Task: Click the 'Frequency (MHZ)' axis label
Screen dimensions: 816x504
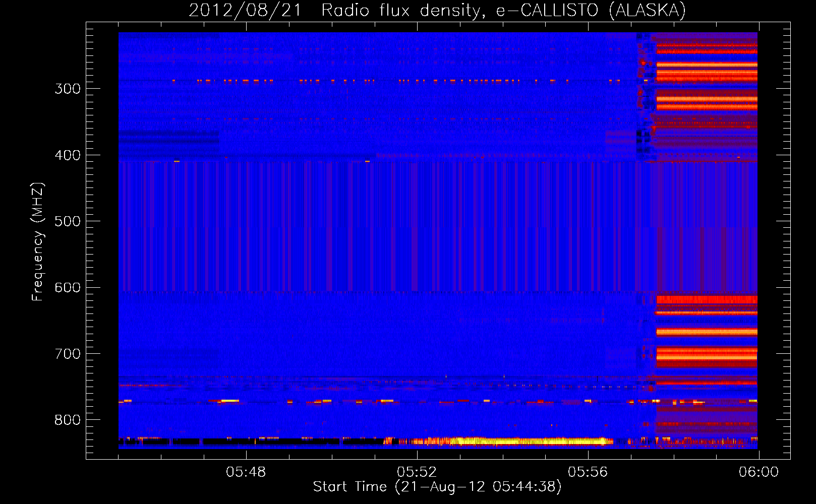Action: point(37,241)
